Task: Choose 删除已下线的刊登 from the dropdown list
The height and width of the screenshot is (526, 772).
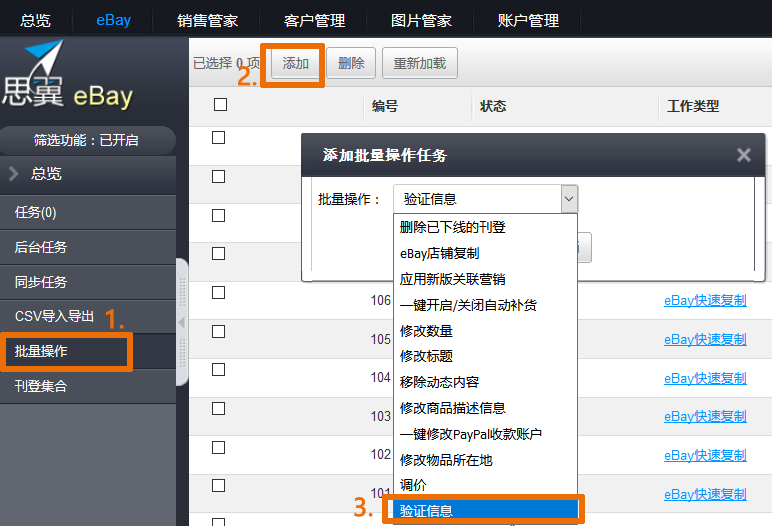Action: [485, 227]
